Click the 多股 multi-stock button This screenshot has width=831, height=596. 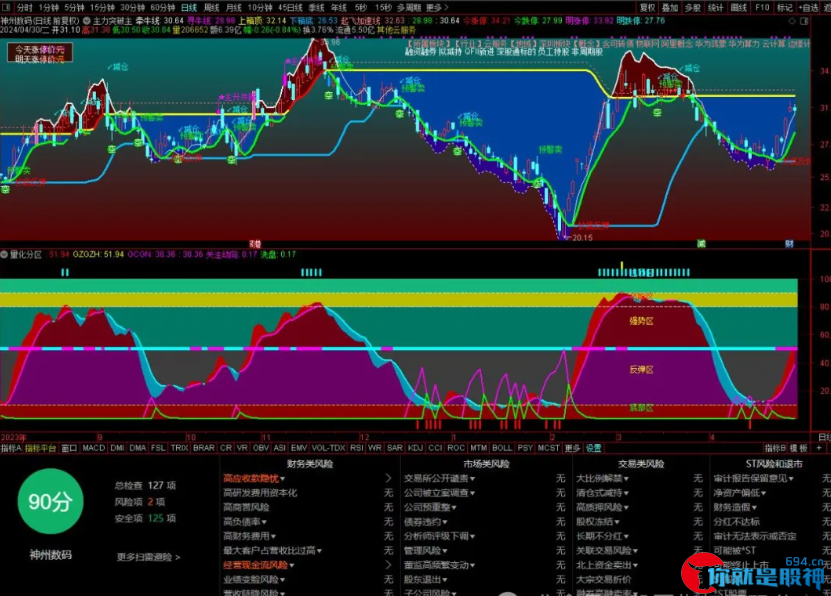pyautogui.click(x=693, y=7)
